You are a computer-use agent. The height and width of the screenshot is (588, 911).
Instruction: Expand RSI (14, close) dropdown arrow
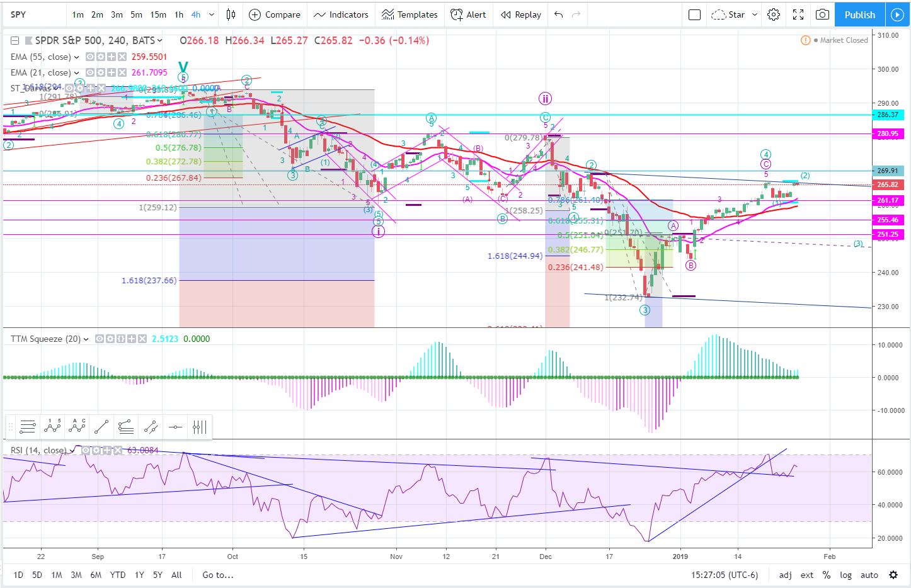(72, 450)
